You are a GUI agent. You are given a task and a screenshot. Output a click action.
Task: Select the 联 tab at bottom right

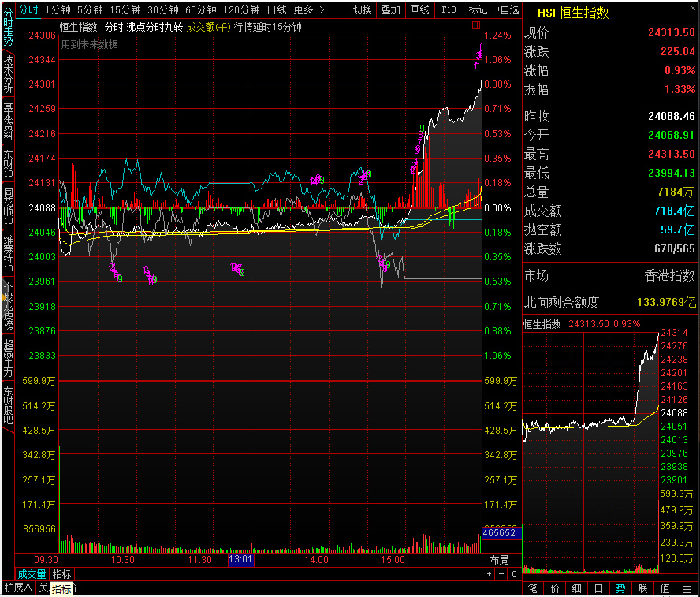pos(642,588)
